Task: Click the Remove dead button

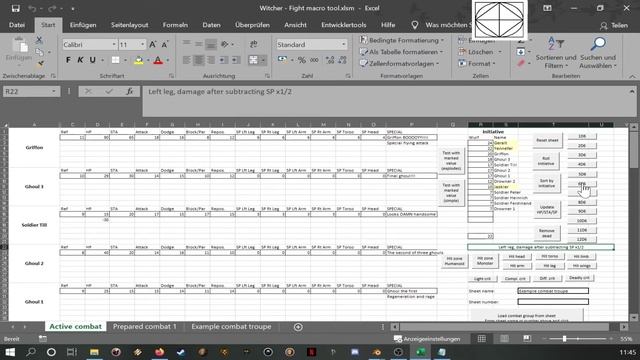Action: point(547,233)
